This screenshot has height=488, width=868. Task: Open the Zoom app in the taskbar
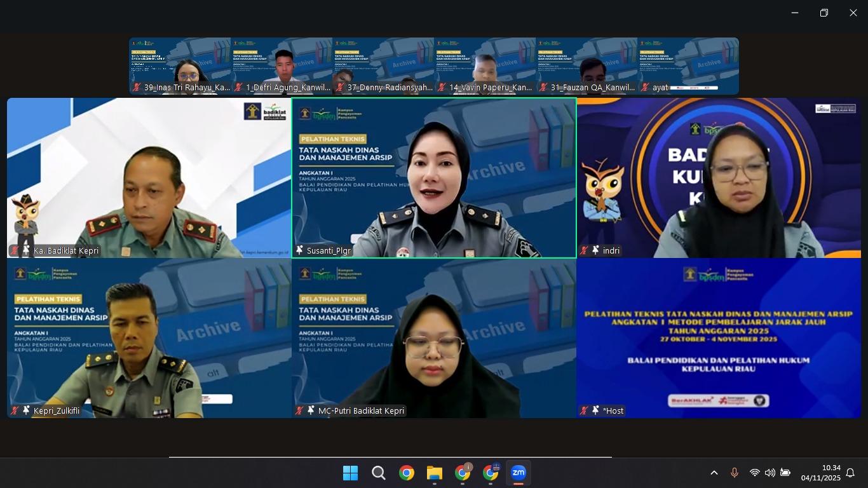(x=519, y=473)
